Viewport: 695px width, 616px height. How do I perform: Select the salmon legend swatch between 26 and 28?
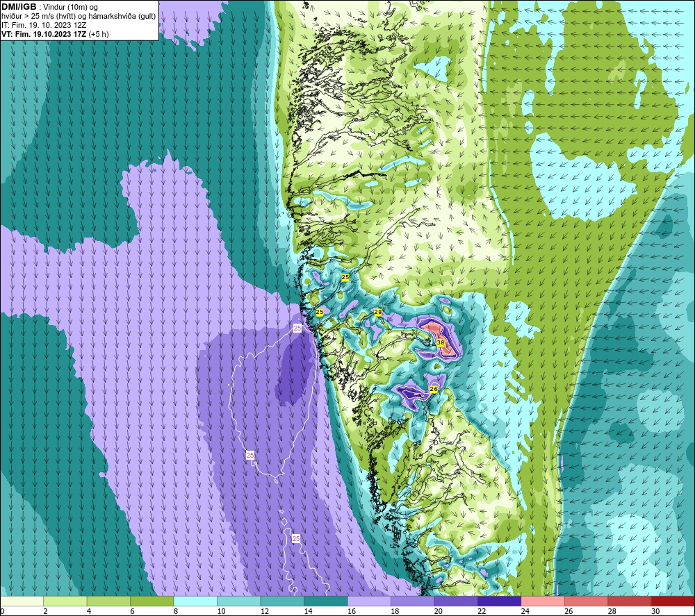point(587,601)
